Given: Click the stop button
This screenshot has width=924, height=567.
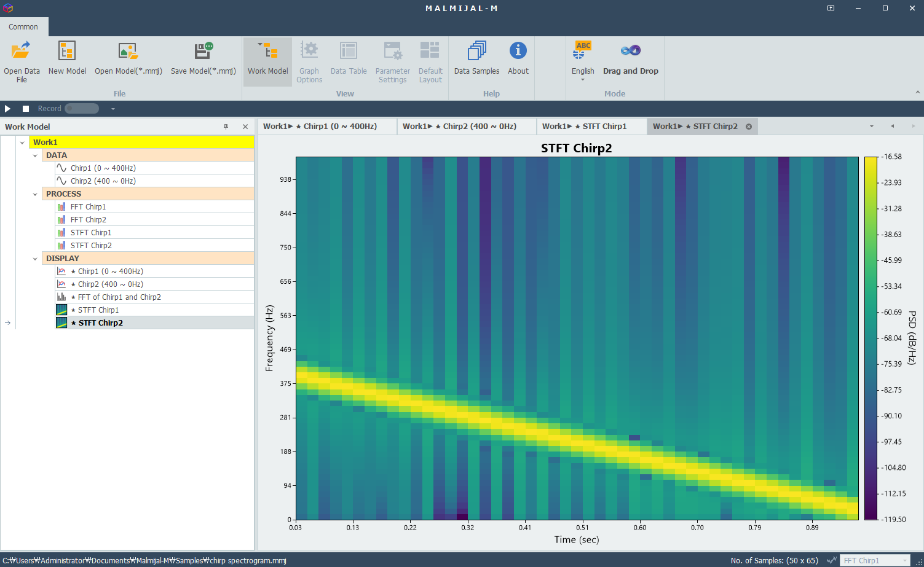Looking at the screenshot, I should pyautogui.click(x=26, y=109).
